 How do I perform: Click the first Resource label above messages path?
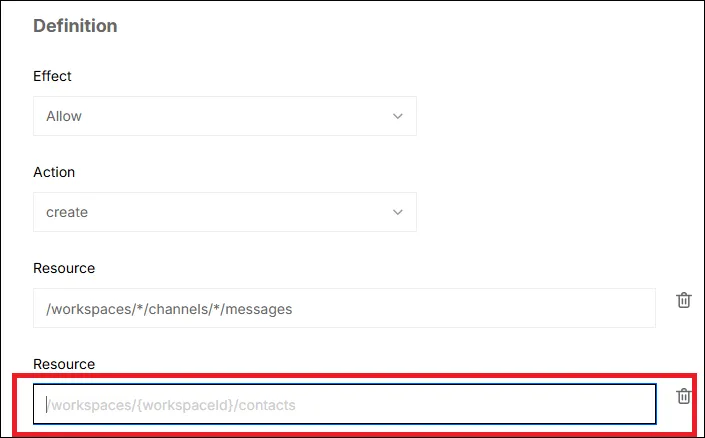[x=64, y=268]
